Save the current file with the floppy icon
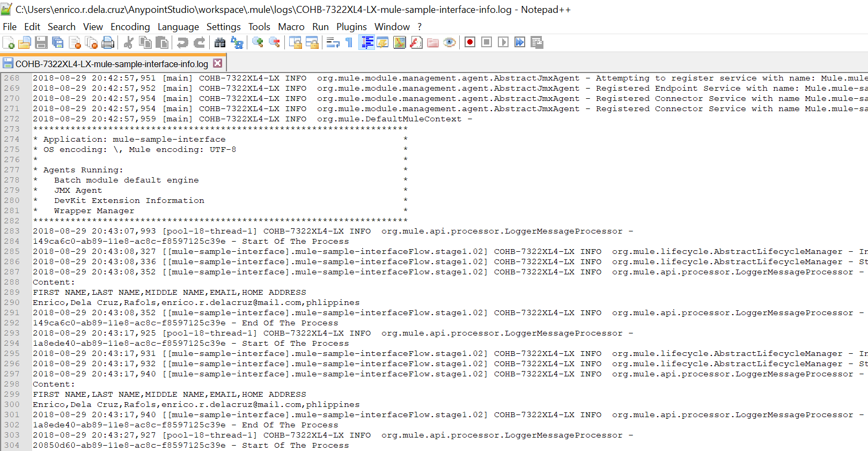The width and height of the screenshot is (868, 451). (41, 42)
